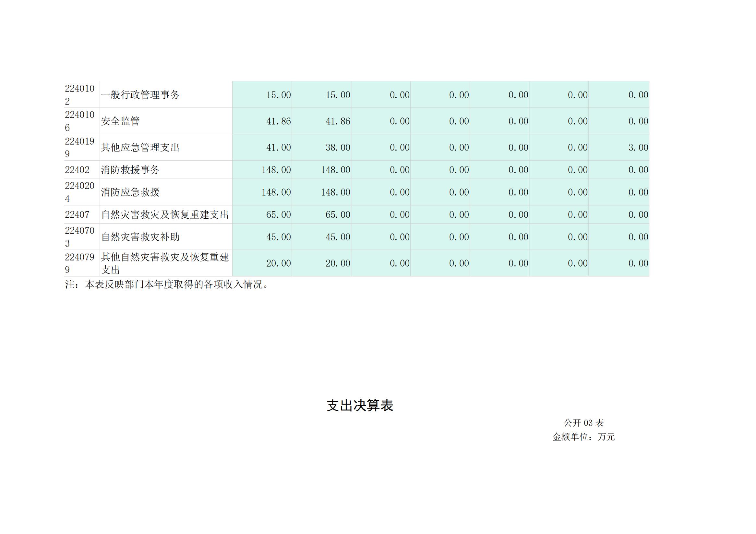The width and height of the screenshot is (756, 534).
Task: Select the 3.00 value in the last column
Action: pos(638,147)
